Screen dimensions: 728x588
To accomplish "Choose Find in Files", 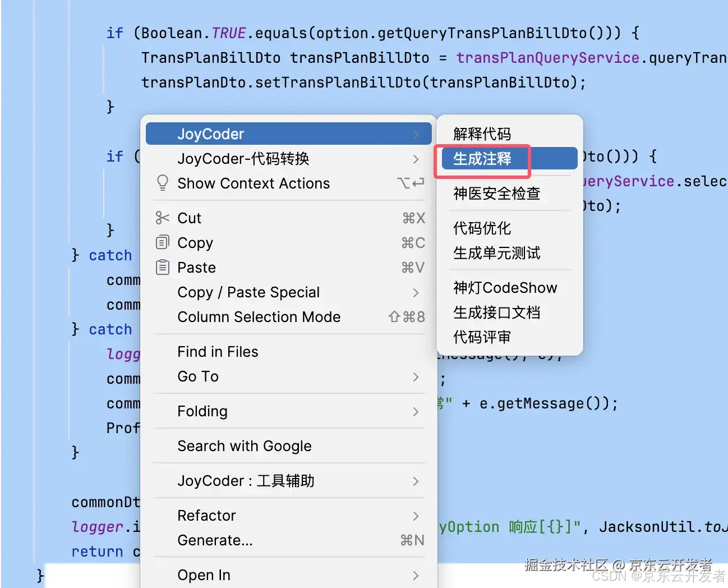I will pos(288,352).
